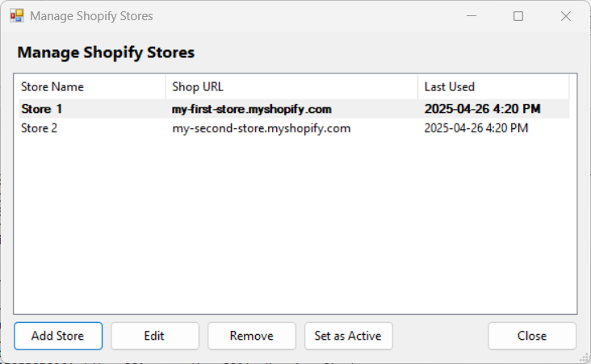Select the Store 2 row name
The image size is (591, 364).
click(x=40, y=128)
